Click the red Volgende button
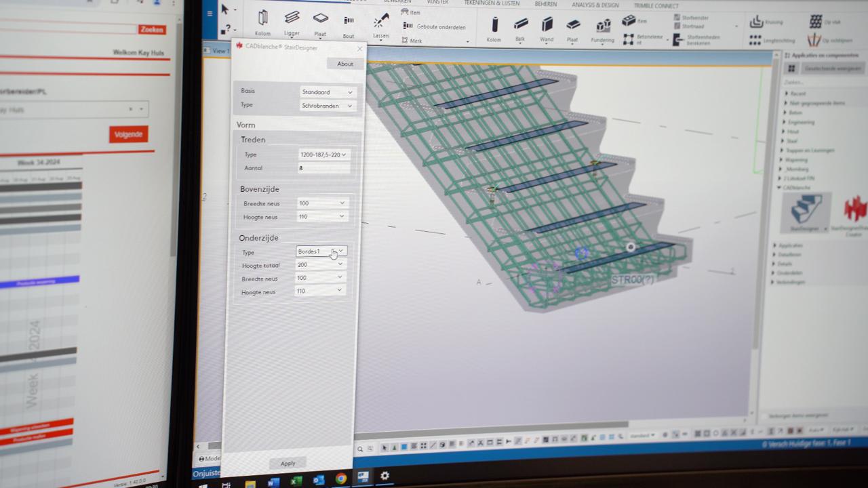 (128, 134)
